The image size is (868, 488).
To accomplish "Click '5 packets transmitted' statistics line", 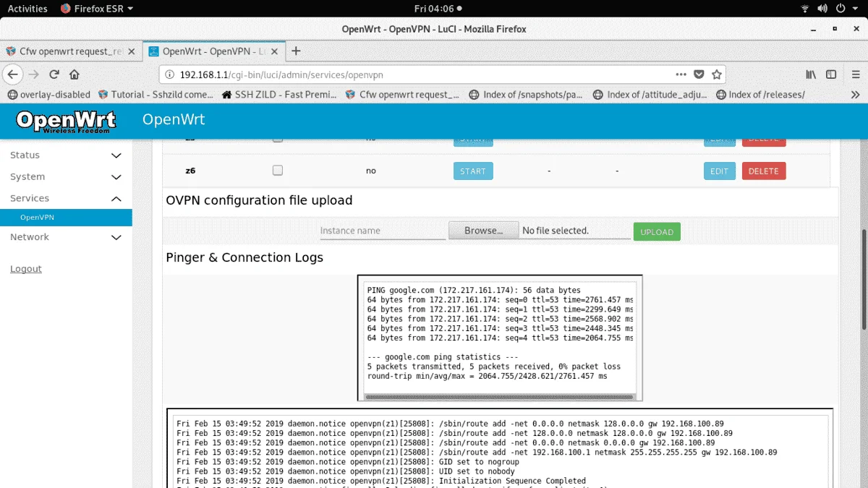I will 494,367.
